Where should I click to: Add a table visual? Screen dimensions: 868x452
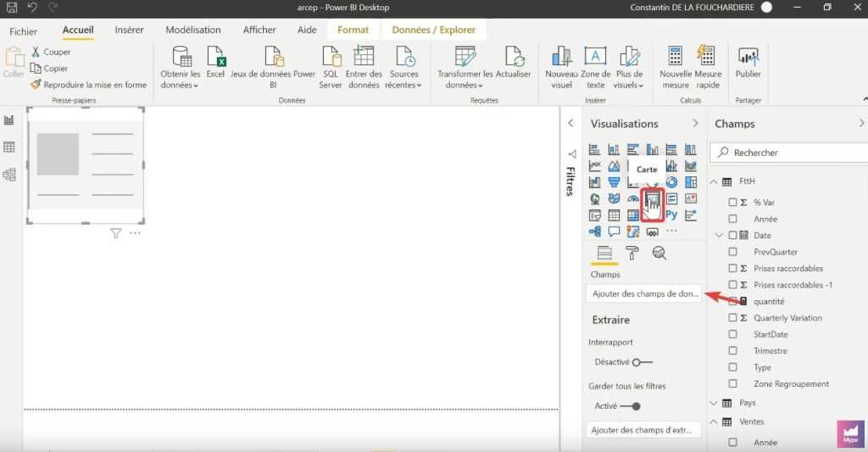(x=614, y=215)
